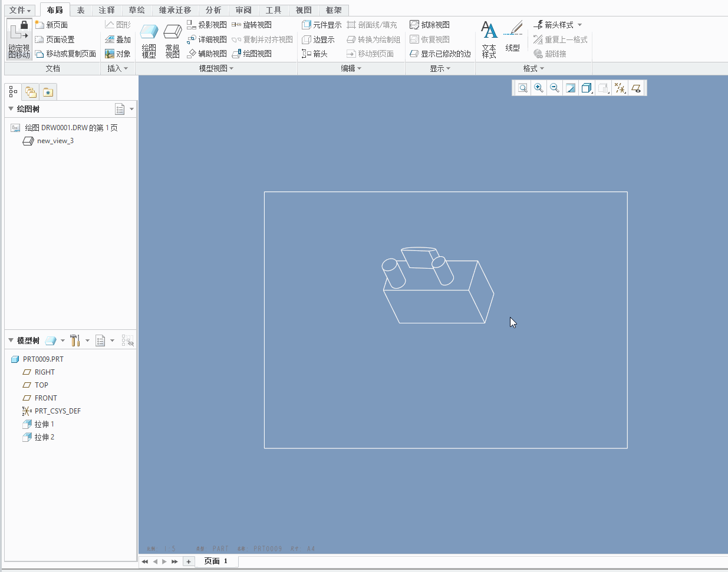Image resolution: width=728 pixels, height=572 pixels.
Task: Switch to 草绘 ribbon tab
Action: pos(137,10)
